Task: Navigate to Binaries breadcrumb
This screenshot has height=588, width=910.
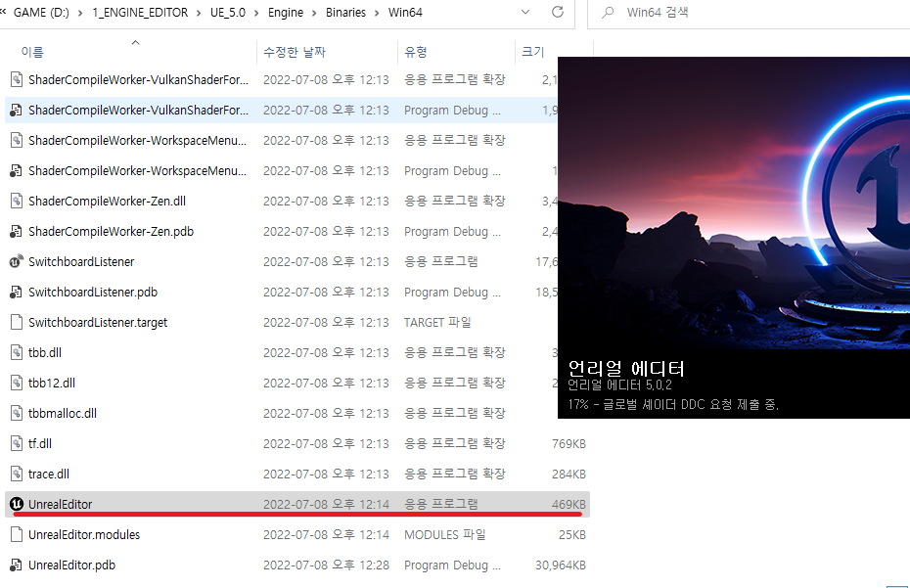Action: pyautogui.click(x=345, y=12)
